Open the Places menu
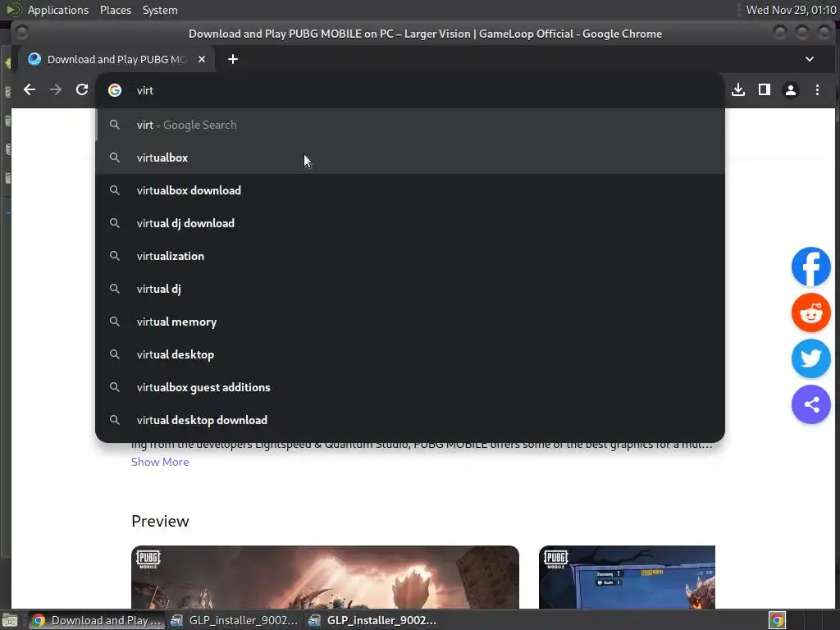Viewport: 840px width, 630px height. 115,10
